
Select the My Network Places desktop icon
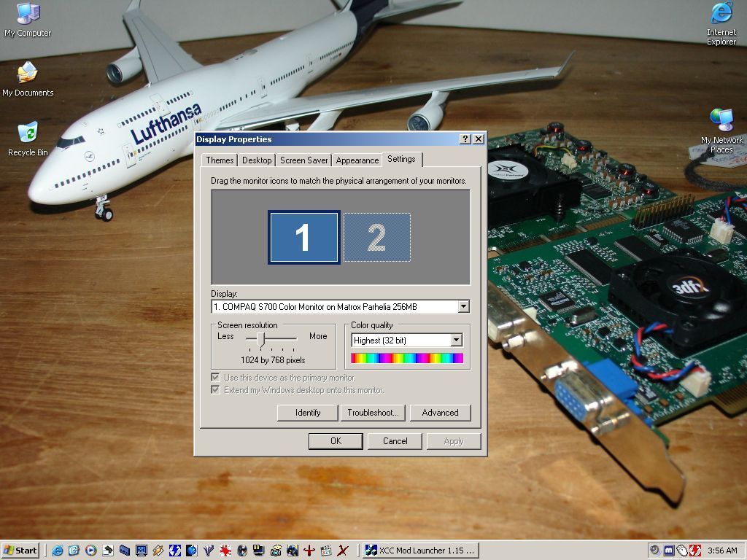[721, 131]
